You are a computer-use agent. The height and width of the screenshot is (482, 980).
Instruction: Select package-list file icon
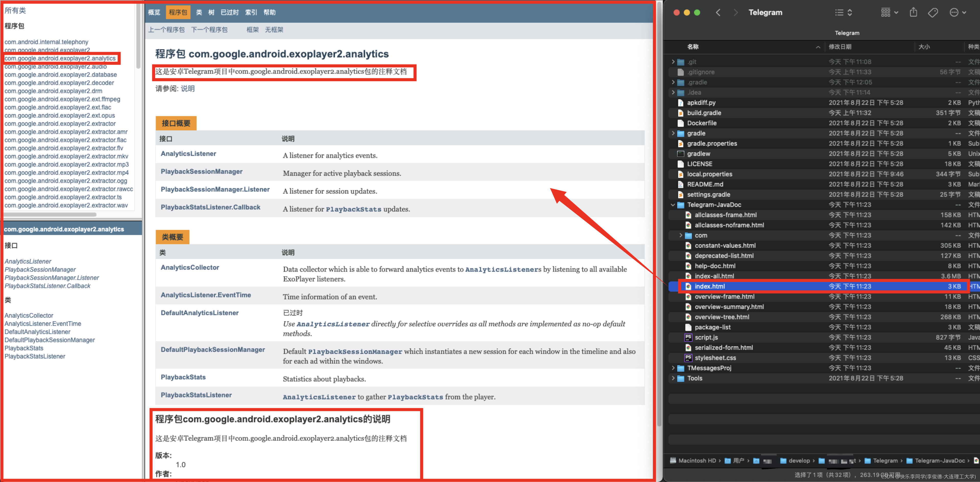click(x=688, y=327)
